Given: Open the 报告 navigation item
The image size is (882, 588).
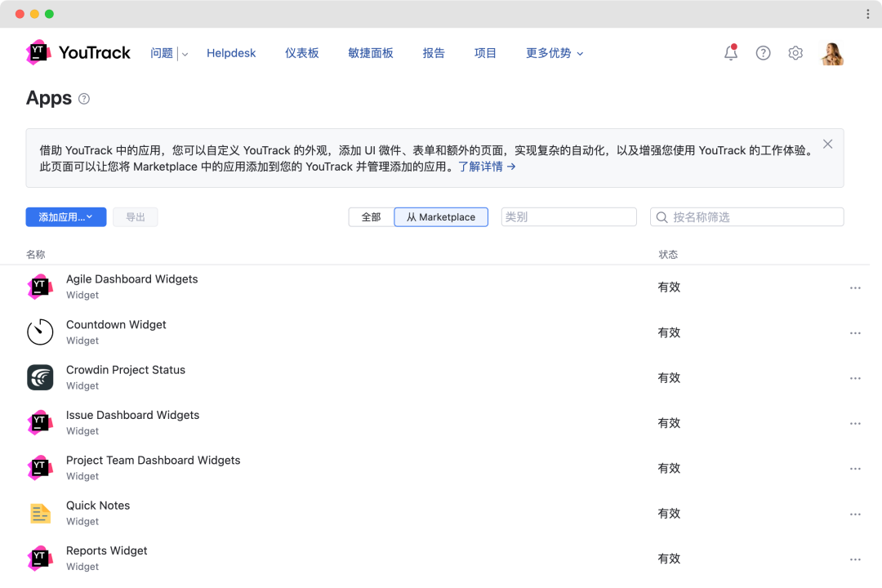Looking at the screenshot, I should pyautogui.click(x=434, y=53).
